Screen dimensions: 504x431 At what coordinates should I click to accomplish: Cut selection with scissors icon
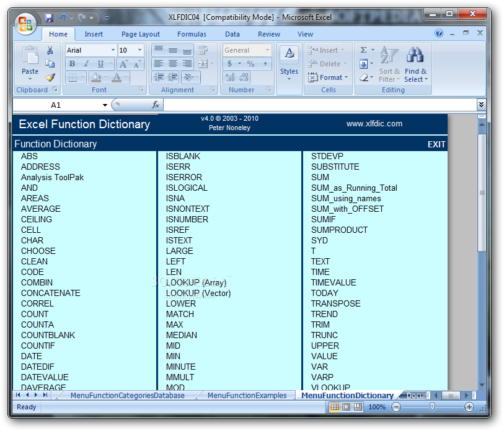tap(50, 50)
